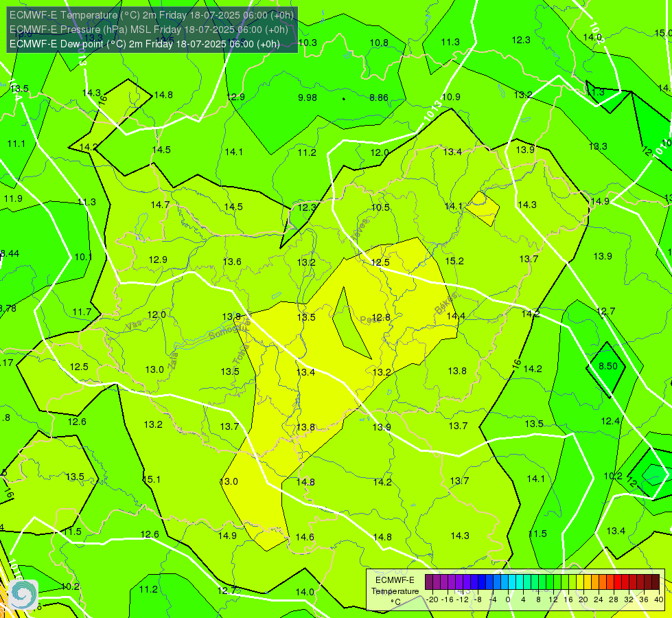Click the 15.2 temperature value
The image size is (672, 618).
coord(454,261)
